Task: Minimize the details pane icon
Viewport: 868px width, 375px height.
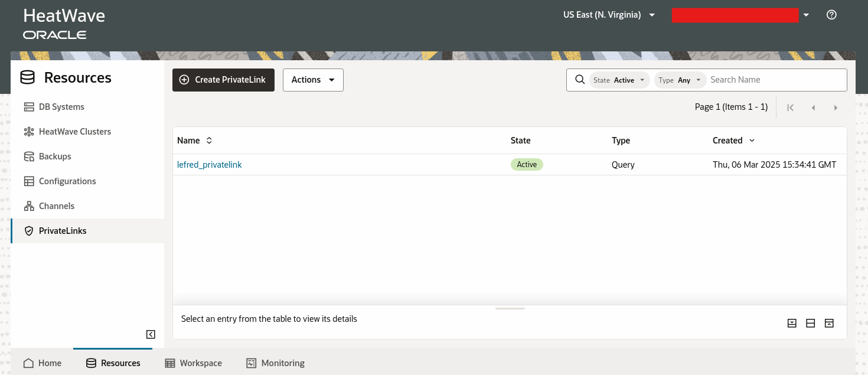Action: click(x=792, y=323)
